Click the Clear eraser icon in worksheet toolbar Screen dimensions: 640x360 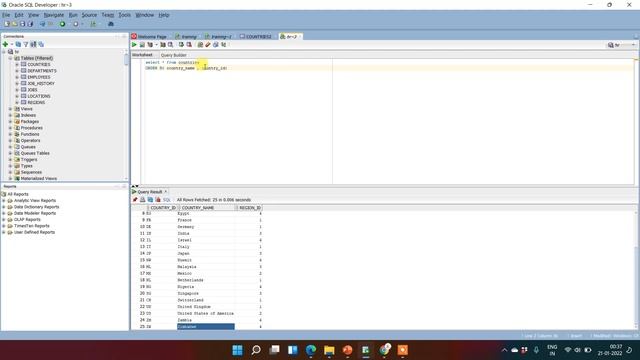[208, 44]
